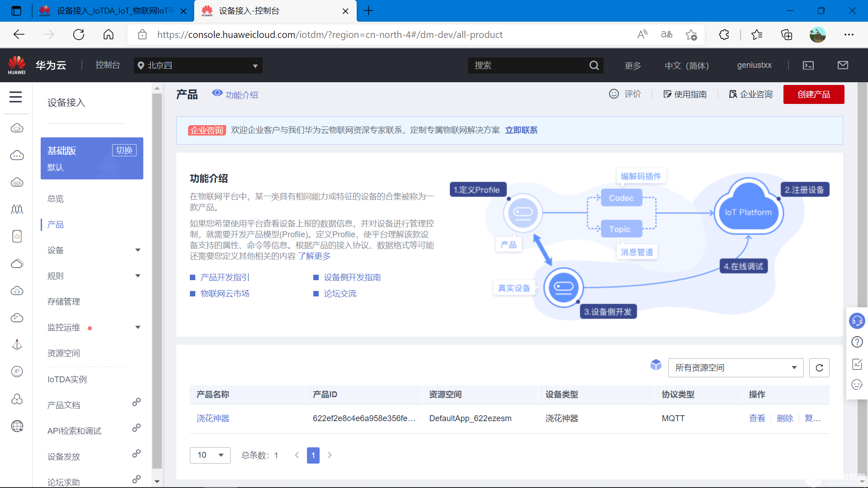Open the 了解更多 link
Screen dimensions: 868x488
coord(314,256)
